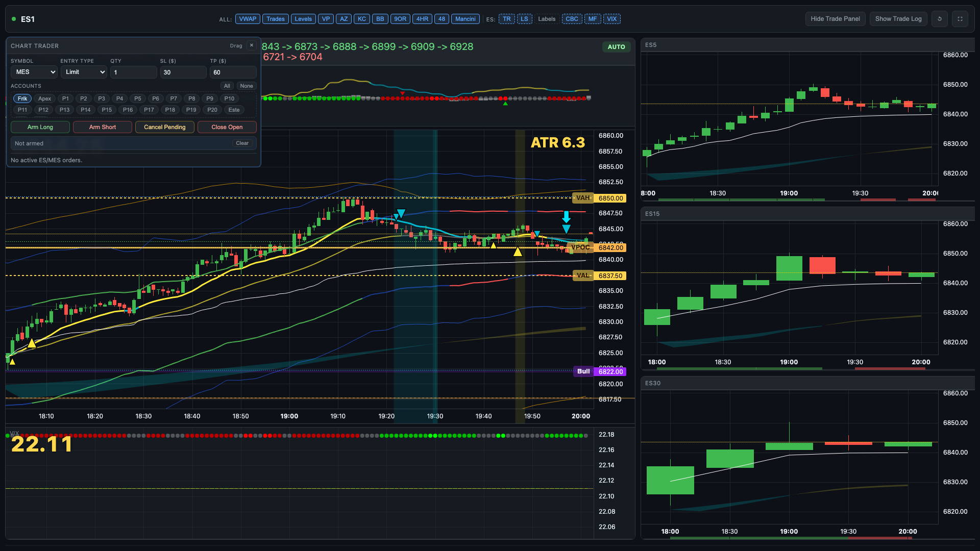Toggle the TR indicator for ES charts
Screen dimensions: 980x551
tap(506, 19)
